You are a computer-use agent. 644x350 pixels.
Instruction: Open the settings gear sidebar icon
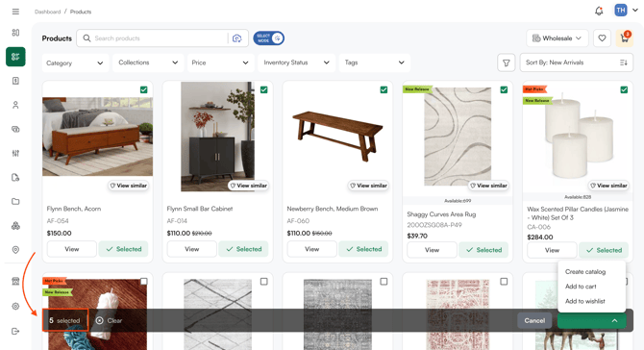[15, 306]
